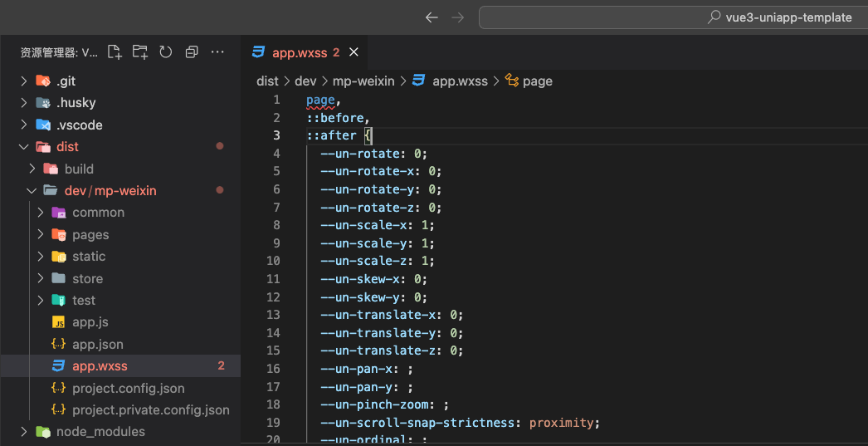Click line number 3 in gutter

(x=277, y=135)
